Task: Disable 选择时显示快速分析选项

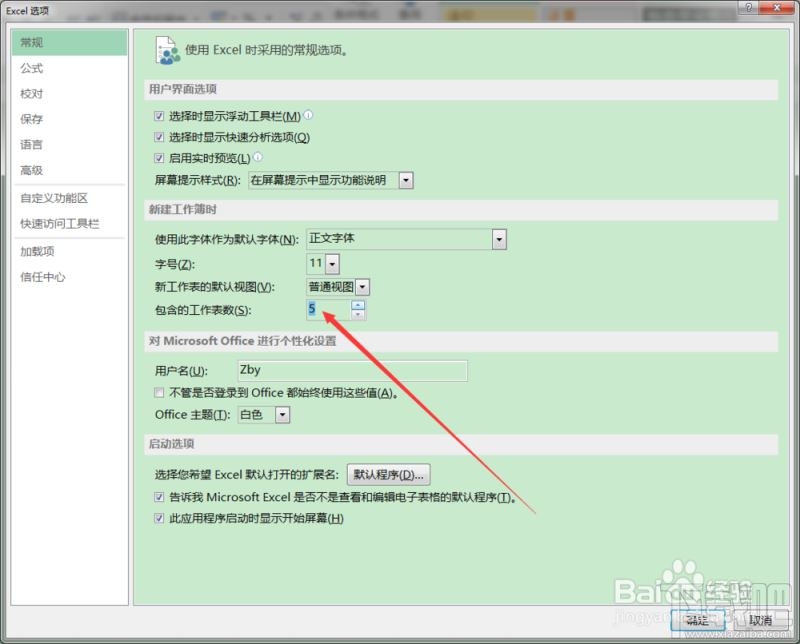Action: coord(159,136)
